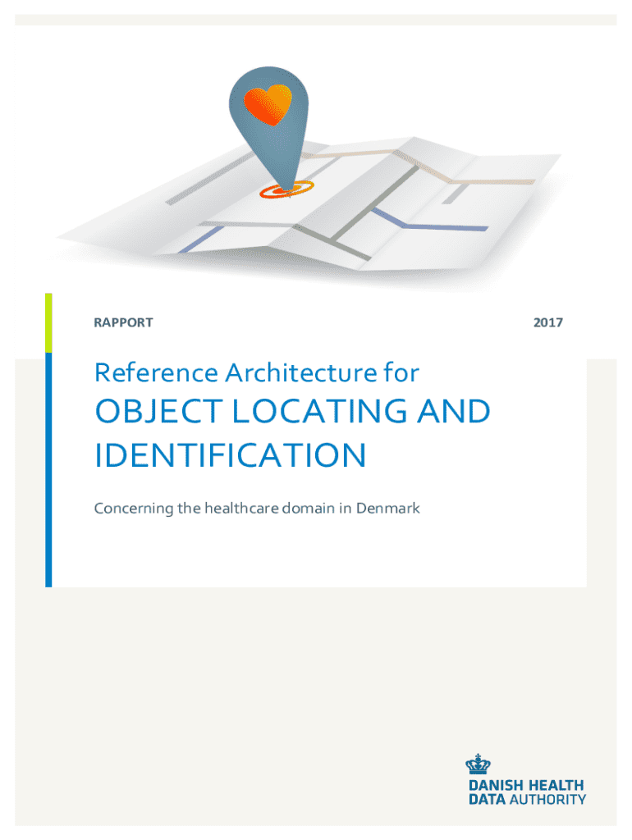This screenshot has height=840, width=632.
Task: Click the "DATA AUTHORITY" logo text
Action: click(x=526, y=799)
